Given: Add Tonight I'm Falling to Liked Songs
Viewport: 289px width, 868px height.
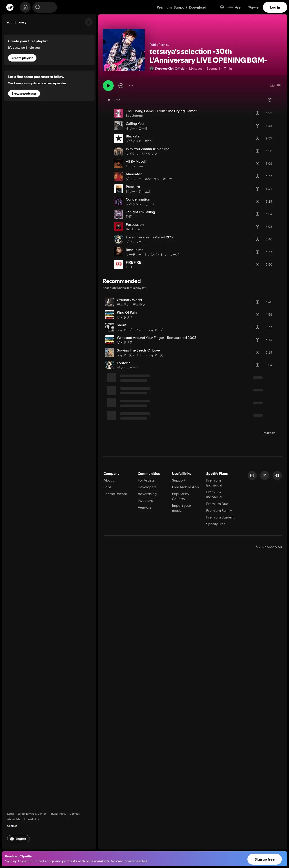Looking at the screenshot, I should pos(257,214).
